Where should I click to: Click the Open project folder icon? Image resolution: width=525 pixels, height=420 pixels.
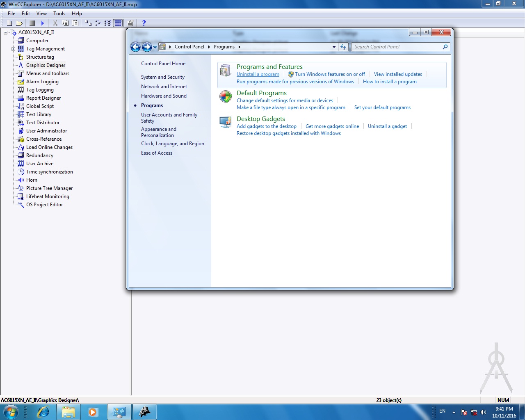[19, 23]
